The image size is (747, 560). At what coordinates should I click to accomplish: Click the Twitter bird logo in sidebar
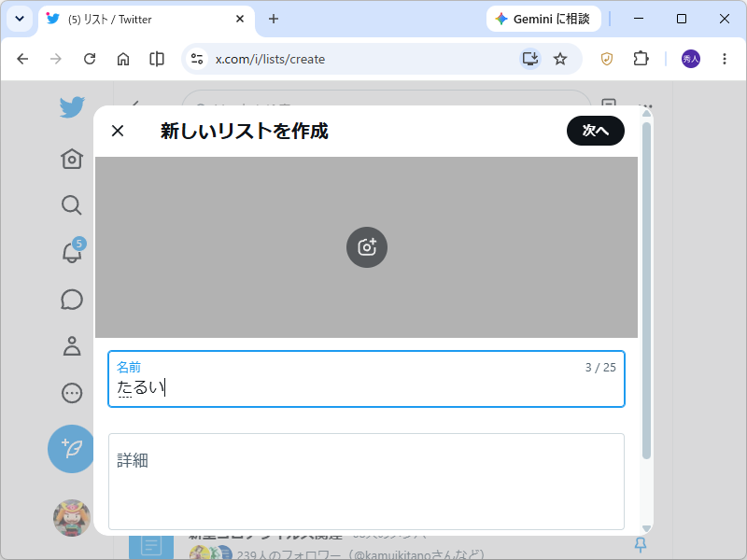(72, 107)
